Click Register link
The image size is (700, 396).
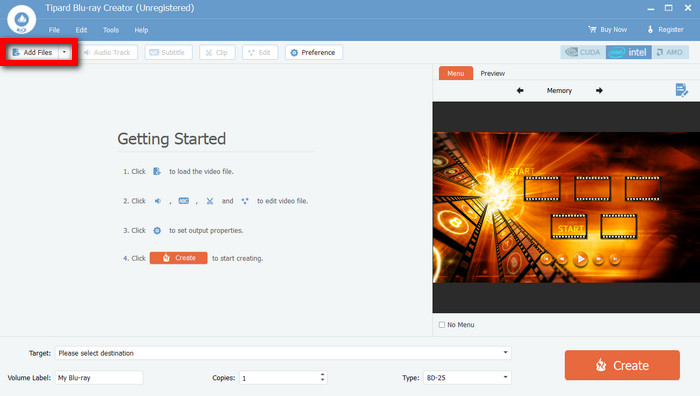click(665, 29)
